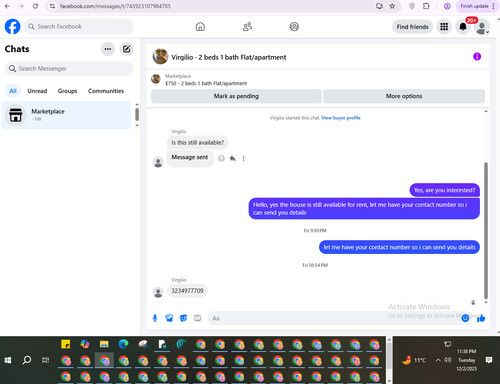Viewport: 500px width, 384px height.
Task: Click the 'Yes, are you interested?' message
Action: point(444,190)
